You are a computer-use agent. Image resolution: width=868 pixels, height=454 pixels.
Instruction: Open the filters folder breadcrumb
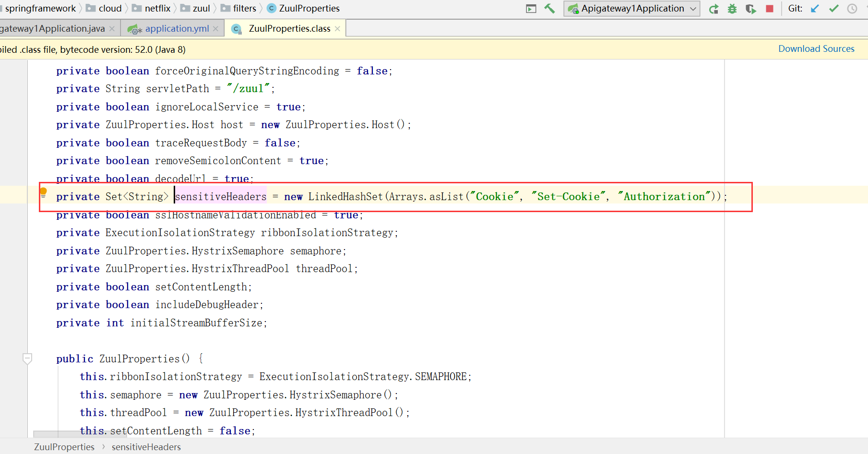[x=238, y=9]
